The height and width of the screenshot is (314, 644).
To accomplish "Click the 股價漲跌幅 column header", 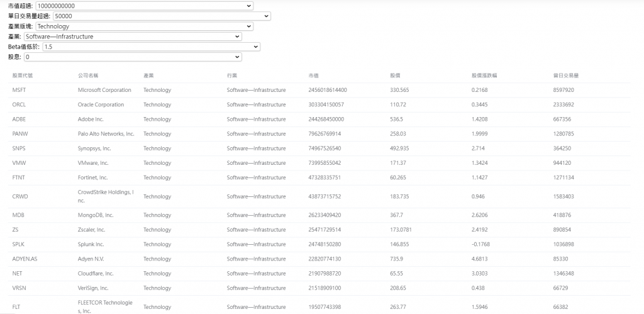I will 485,76.
